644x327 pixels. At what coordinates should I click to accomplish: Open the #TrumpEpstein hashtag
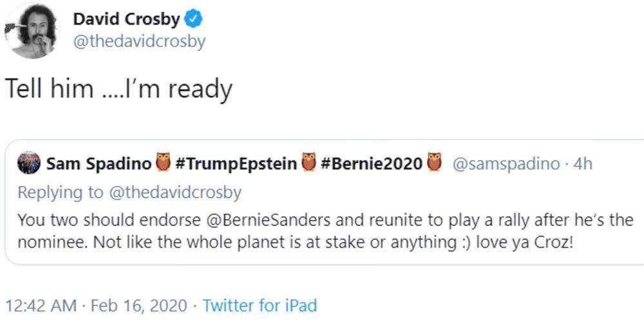[235, 164]
